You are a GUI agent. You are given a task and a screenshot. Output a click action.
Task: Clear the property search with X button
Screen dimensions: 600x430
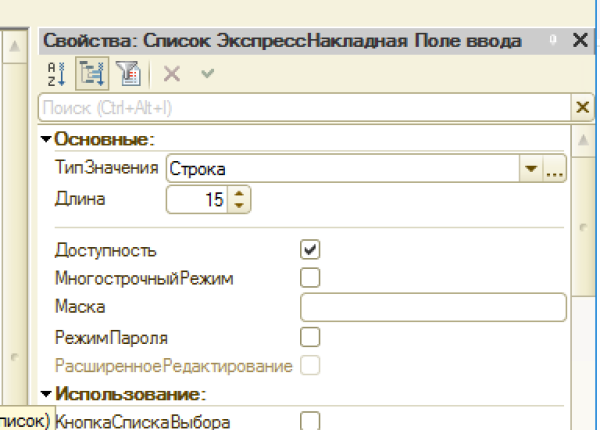582,106
